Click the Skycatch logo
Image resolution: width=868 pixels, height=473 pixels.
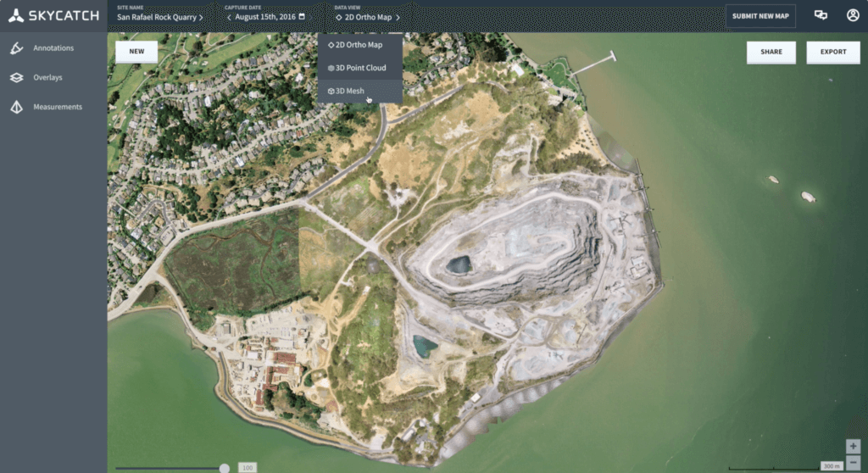coord(53,15)
